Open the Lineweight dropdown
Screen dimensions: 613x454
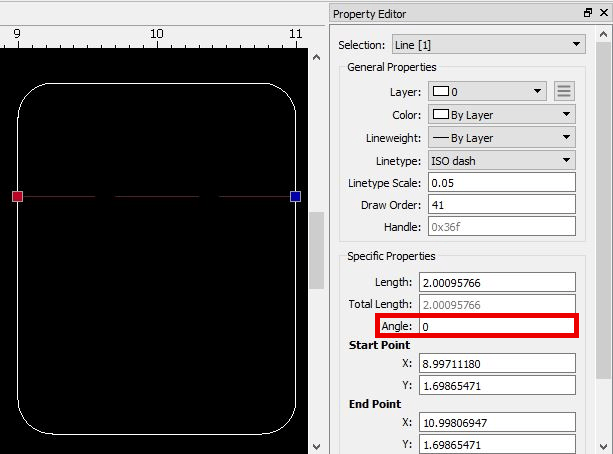tap(502, 138)
